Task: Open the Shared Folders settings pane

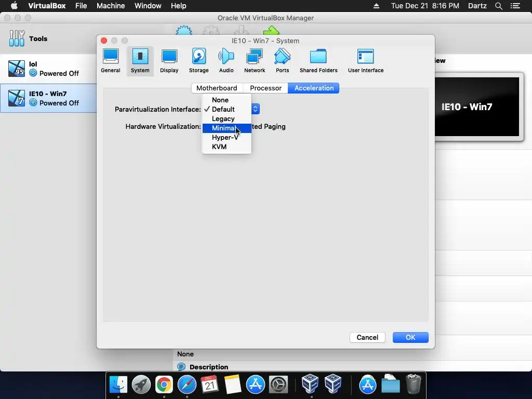Action: pyautogui.click(x=318, y=61)
